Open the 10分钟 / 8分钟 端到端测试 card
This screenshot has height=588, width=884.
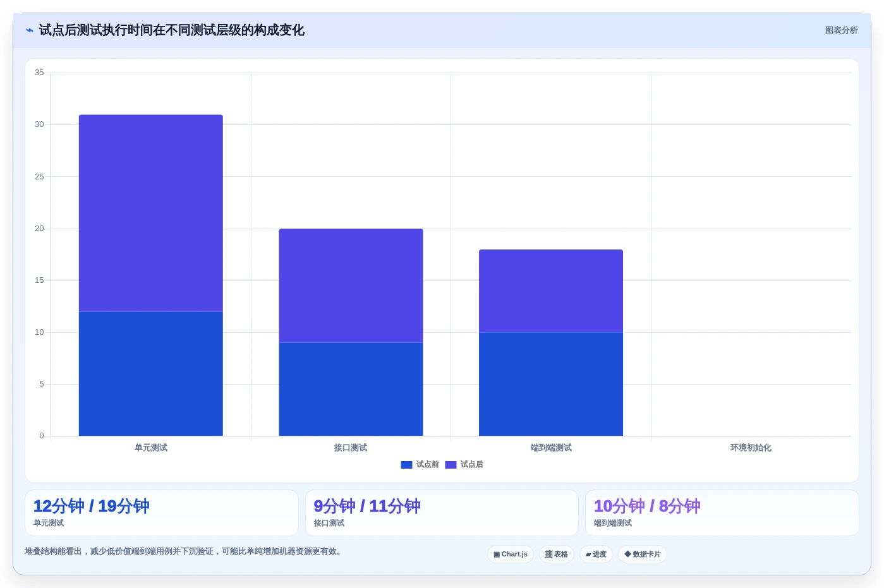point(722,513)
